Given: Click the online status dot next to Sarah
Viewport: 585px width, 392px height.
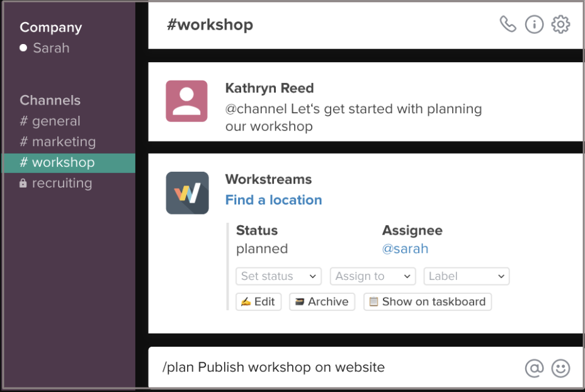Looking at the screenshot, I should point(23,48).
